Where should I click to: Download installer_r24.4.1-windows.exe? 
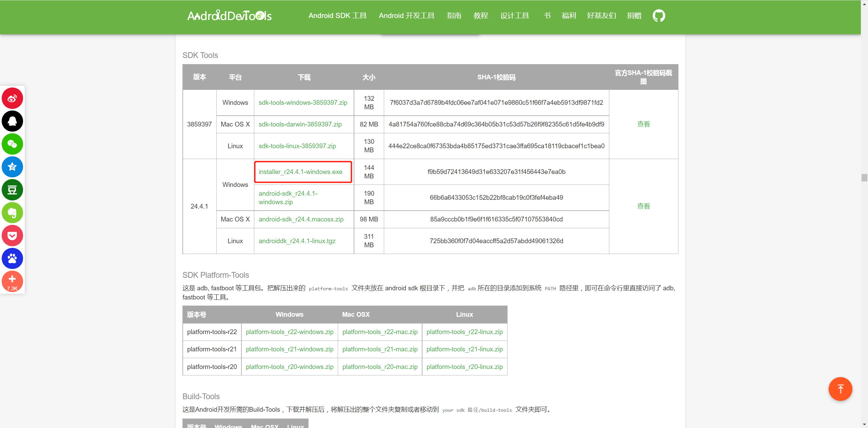click(300, 172)
